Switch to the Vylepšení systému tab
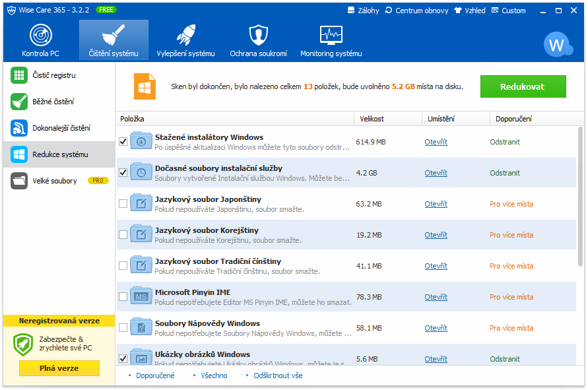The image size is (588, 390). [x=186, y=40]
